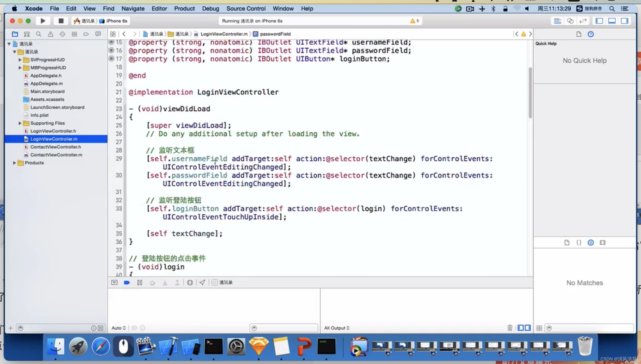Toggle the Debug area panel
Viewport: 641px width, 364px height.
[x=612, y=21]
